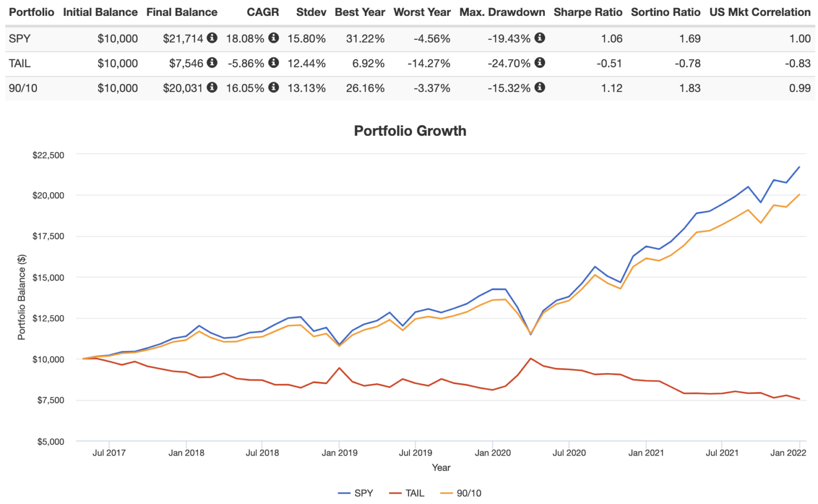Image resolution: width=818 pixels, height=504 pixels.
Task: Open the info tooltip for 90/10 CAGR
Action: 275,88
